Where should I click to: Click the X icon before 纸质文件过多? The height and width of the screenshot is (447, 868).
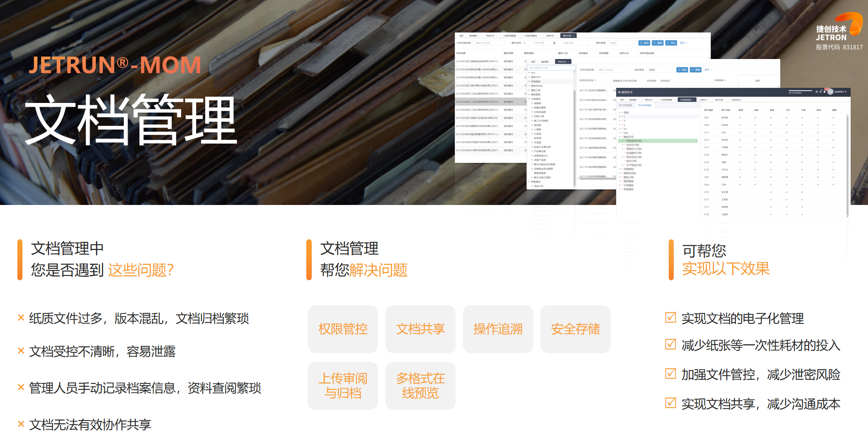21,318
